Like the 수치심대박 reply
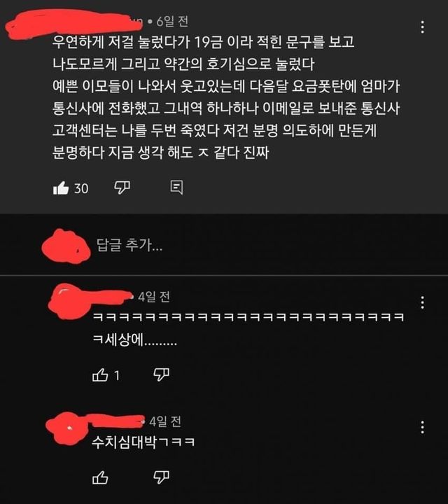The image size is (448, 504). coord(100,477)
